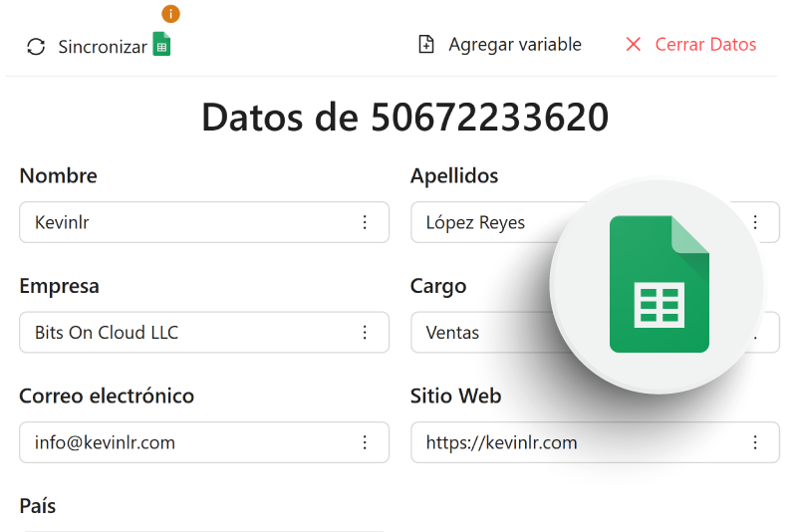Click the País label

pyautogui.click(x=38, y=506)
